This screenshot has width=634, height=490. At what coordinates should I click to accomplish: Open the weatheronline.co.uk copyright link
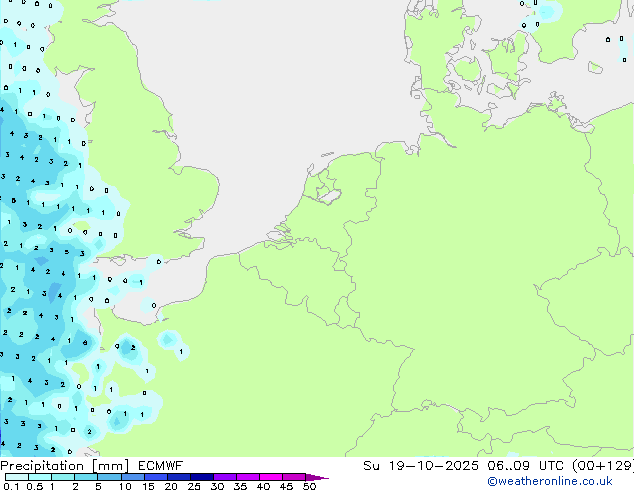(x=550, y=481)
